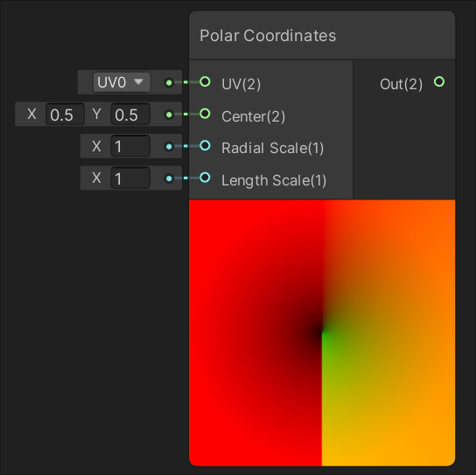The height and width of the screenshot is (475, 476).
Task: Click the UV(2) input port circle
Action: [x=205, y=81]
